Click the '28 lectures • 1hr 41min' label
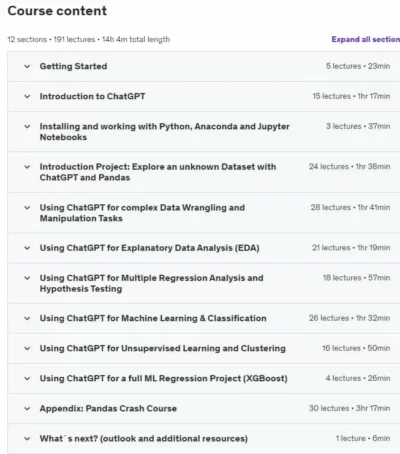Viewport: 400px width, 454px height. click(350, 207)
